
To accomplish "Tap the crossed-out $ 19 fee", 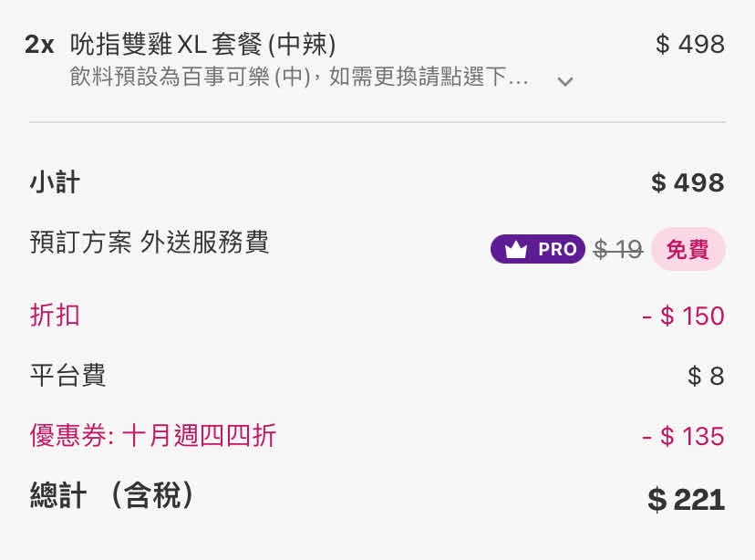I will point(618,250).
